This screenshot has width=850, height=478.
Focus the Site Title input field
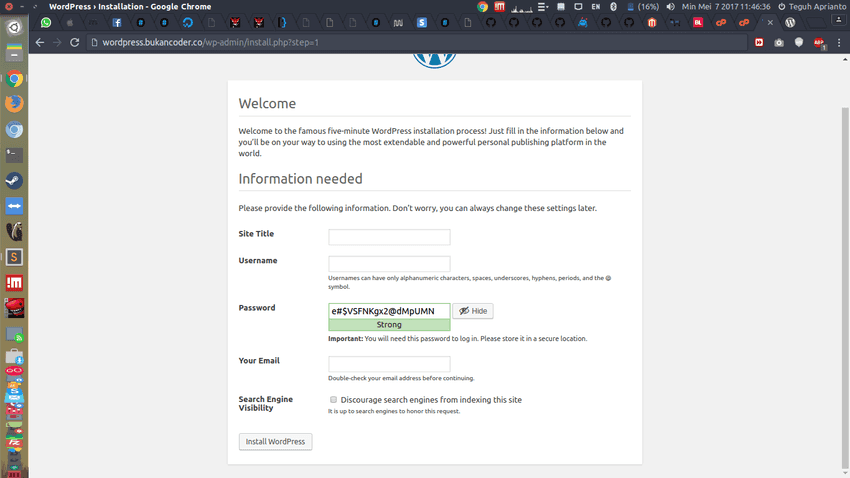[389, 237]
